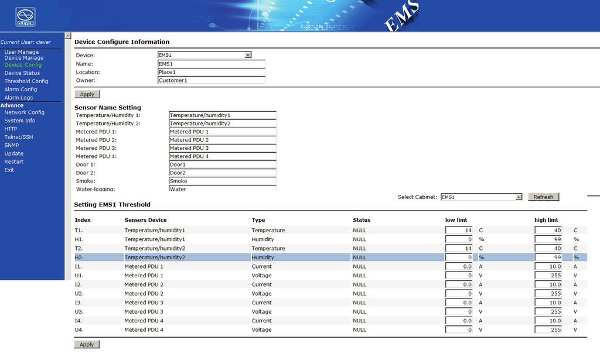Open the Update page
600x364 pixels.
coord(14,153)
